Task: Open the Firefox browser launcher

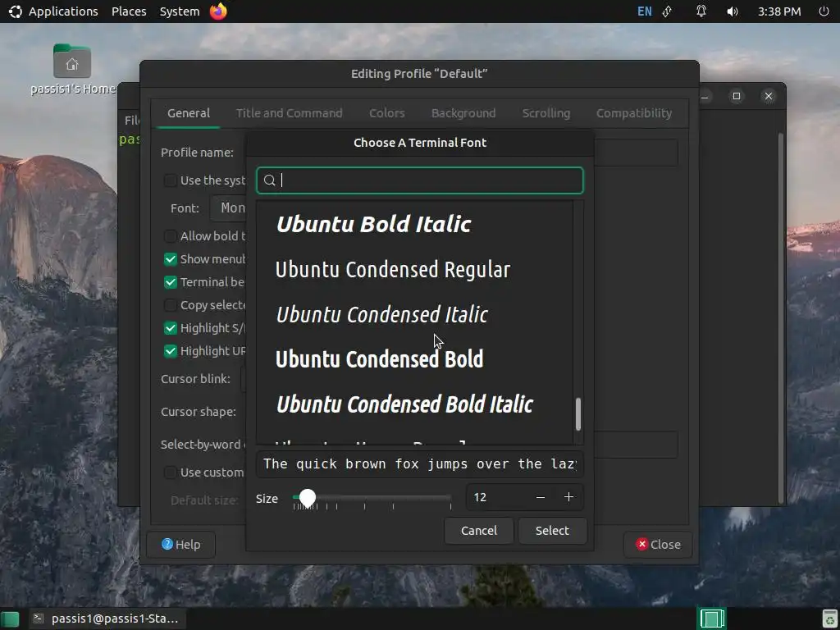Action: click(x=218, y=11)
